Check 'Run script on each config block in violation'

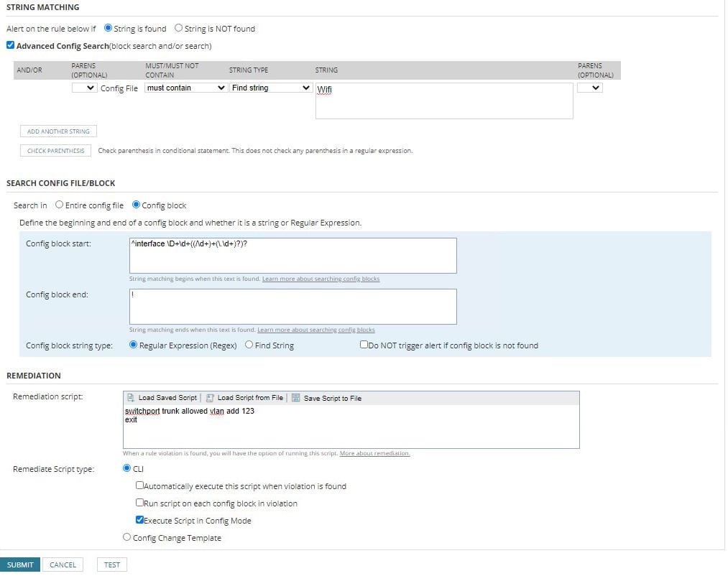(x=139, y=502)
